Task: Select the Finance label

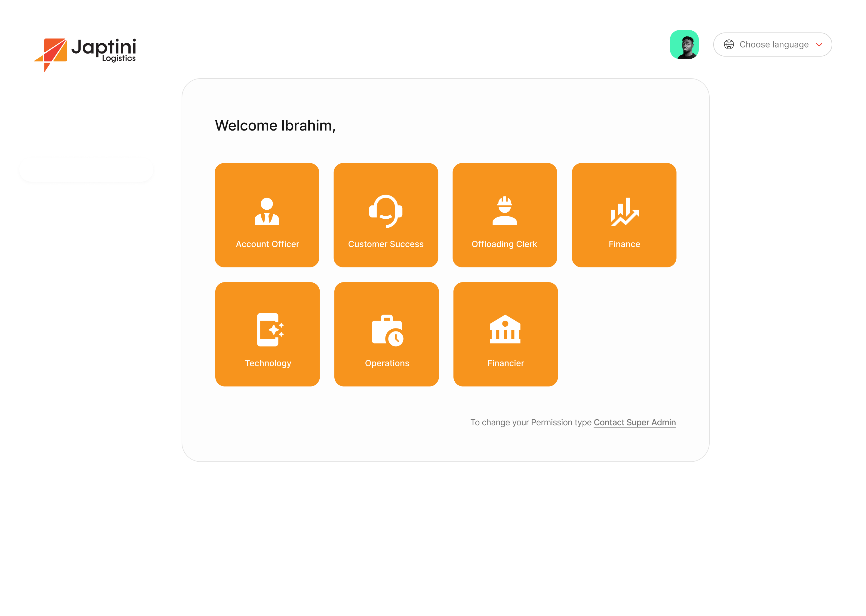Action: 624,244
